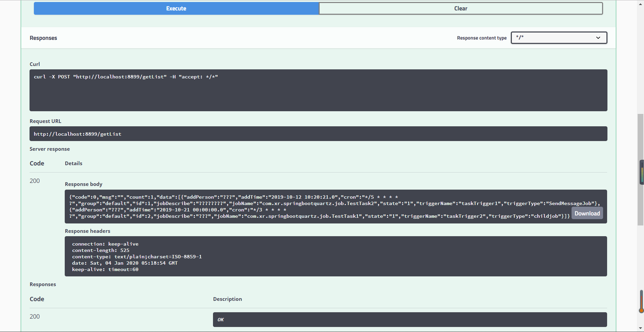Image resolution: width=644 pixels, height=332 pixels.
Task: Click the Curl label
Action: [x=35, y=64]
